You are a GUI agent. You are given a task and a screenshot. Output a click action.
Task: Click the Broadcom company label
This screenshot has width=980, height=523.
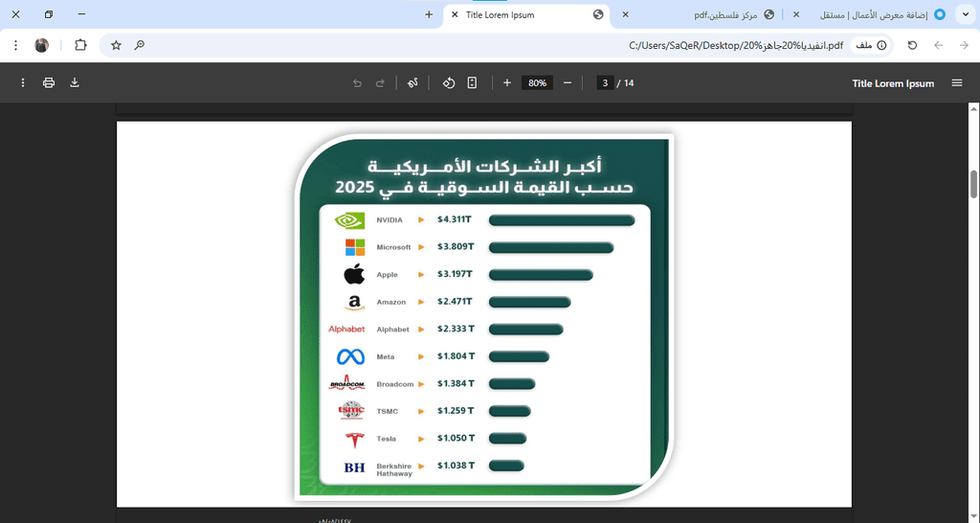395,384
